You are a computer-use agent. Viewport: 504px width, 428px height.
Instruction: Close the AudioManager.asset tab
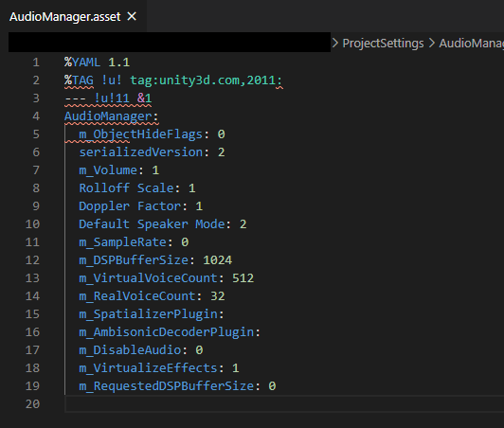point(132,16)
